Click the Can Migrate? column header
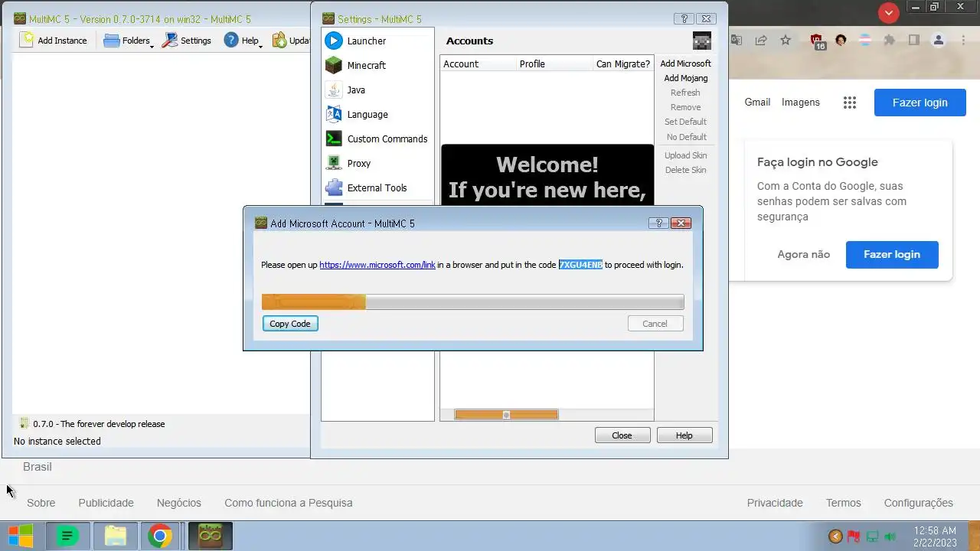 click(x=623, y=64)
